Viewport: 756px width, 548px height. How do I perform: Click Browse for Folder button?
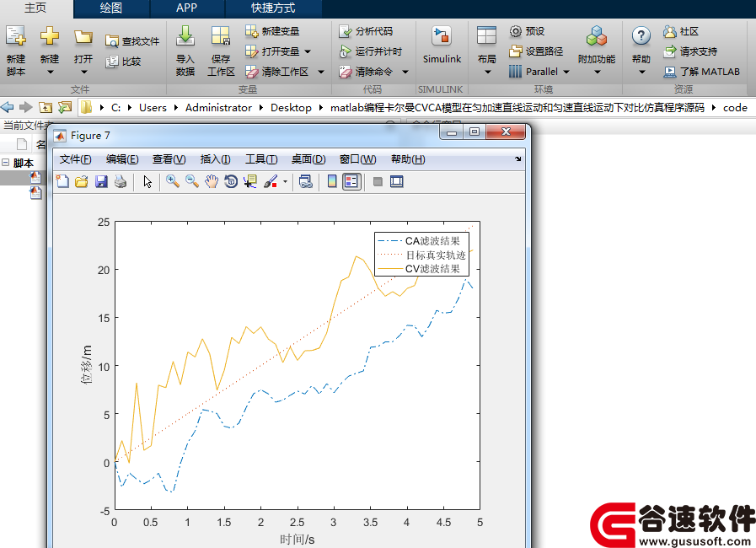(65, 107)
